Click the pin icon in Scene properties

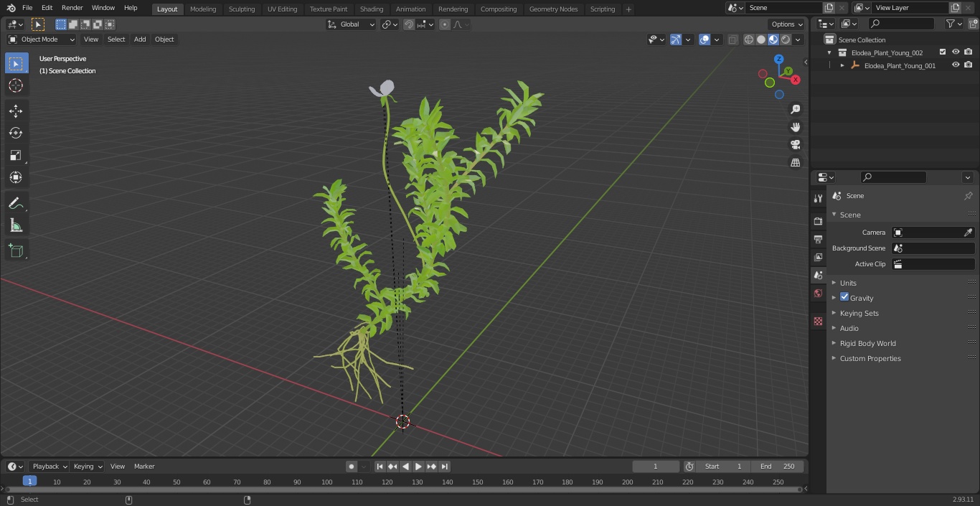click(x=968, y=196)
